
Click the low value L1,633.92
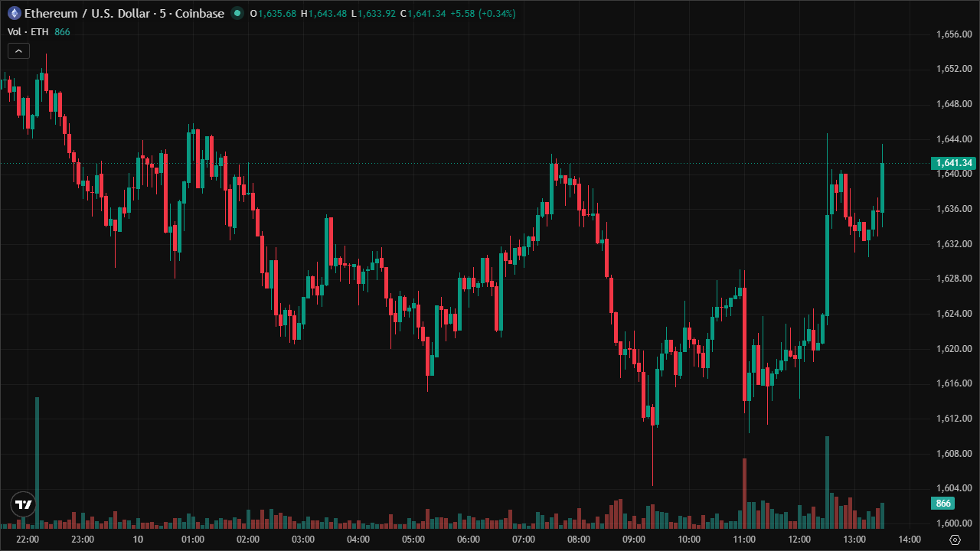pyautogui.click(x=374, y=14)
